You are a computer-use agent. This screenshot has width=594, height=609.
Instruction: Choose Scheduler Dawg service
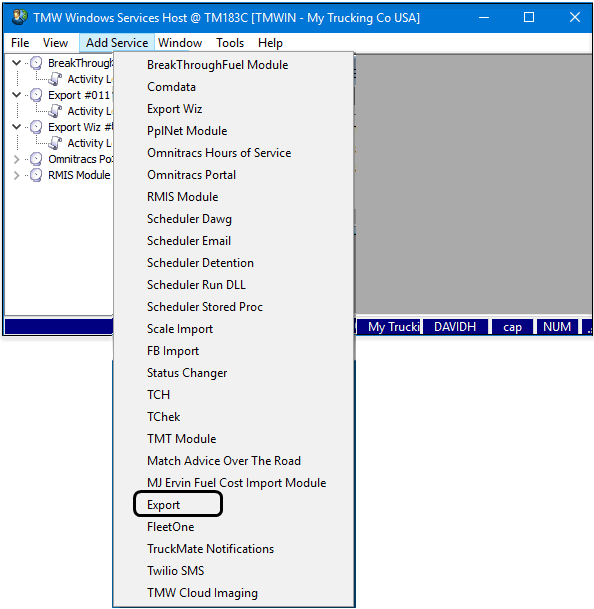point(233,219)
